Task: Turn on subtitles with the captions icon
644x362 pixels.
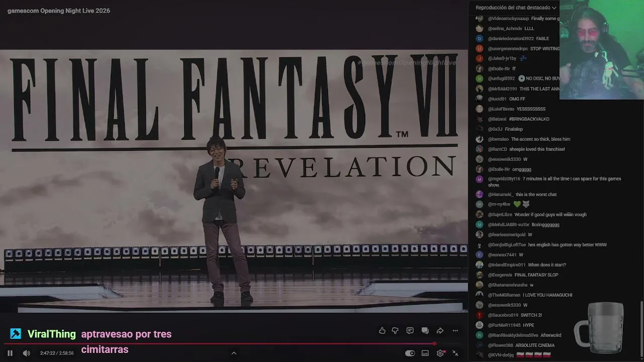Action: click(x=426, y=353)
